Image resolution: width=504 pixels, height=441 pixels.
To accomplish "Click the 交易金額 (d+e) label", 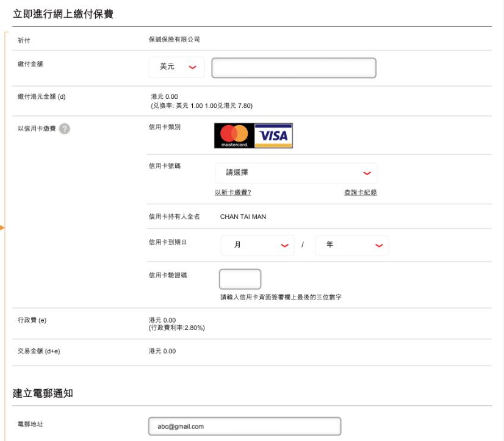I will click(39, 351).
